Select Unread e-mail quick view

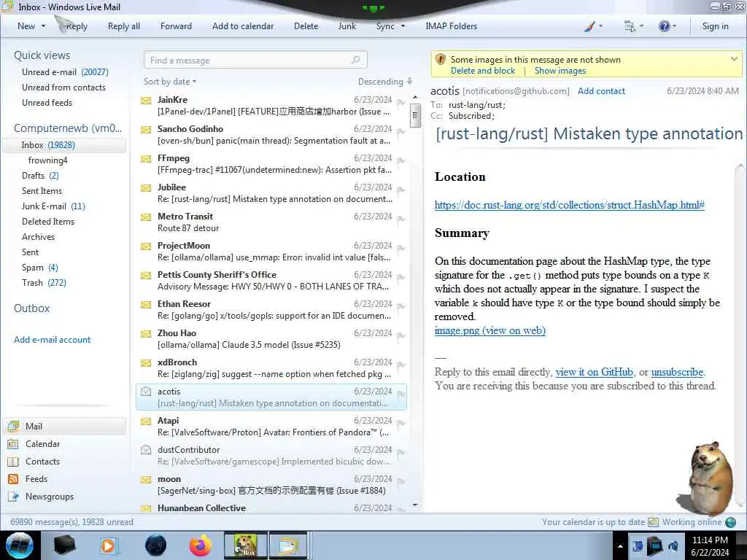(65, 72)
